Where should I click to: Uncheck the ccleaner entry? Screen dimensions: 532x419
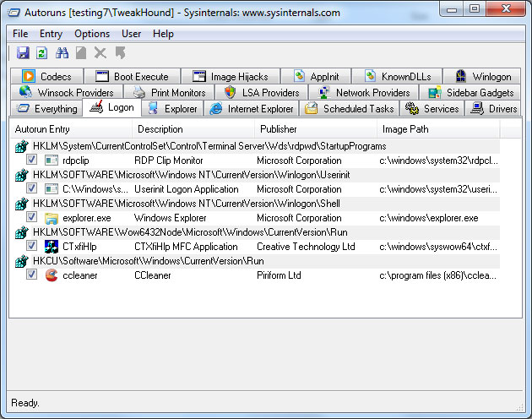coord(31,274)
